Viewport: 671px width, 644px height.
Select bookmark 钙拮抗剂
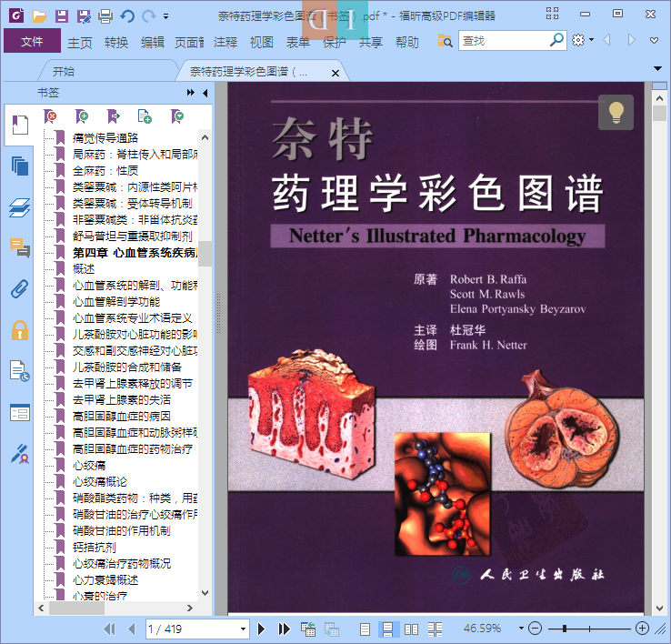[x=95, y=548]
